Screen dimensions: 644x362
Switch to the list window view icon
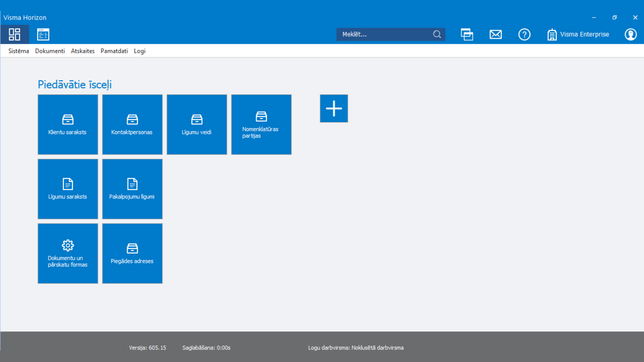(x=43, y=34)
